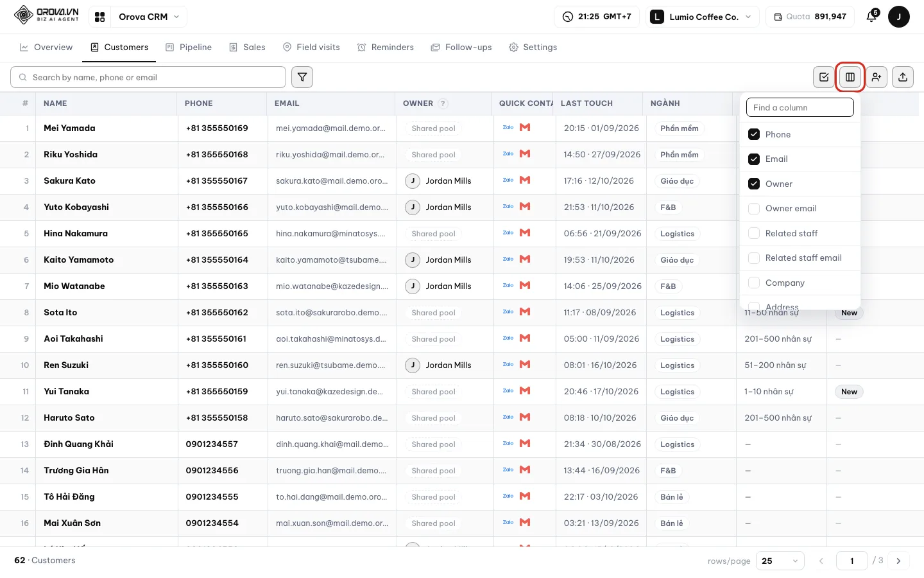Click Gmail icon in Tô Hải Đăng row
924x578 pixels.
525,496
